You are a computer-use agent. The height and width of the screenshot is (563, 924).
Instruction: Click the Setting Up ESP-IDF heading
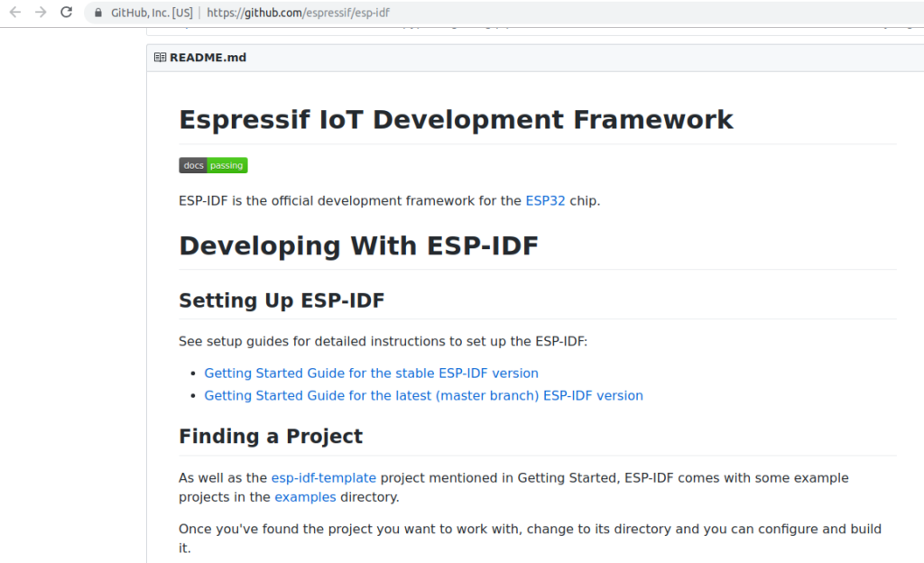282,301
